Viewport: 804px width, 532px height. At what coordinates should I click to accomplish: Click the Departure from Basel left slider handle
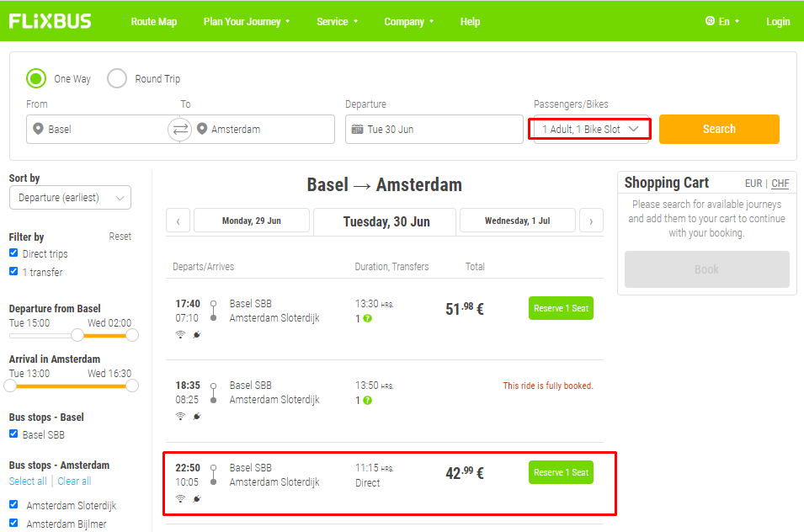tap(77, 335)
